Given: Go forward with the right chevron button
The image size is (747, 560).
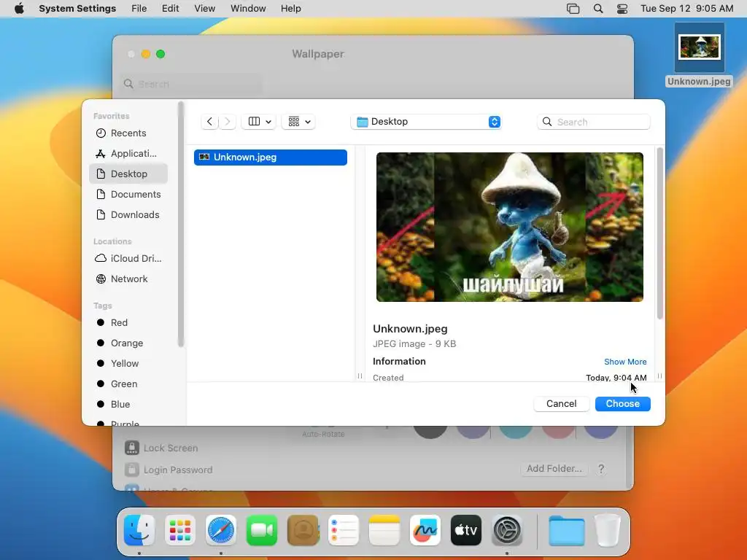Looking at the screenshot, I should click(228, 122).
